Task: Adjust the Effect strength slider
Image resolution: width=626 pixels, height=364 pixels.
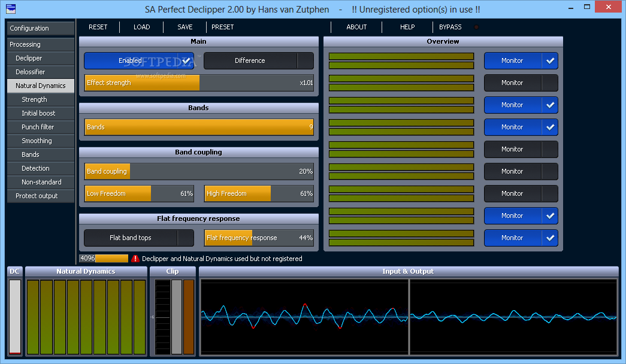Action: click(x=199, y=83)
